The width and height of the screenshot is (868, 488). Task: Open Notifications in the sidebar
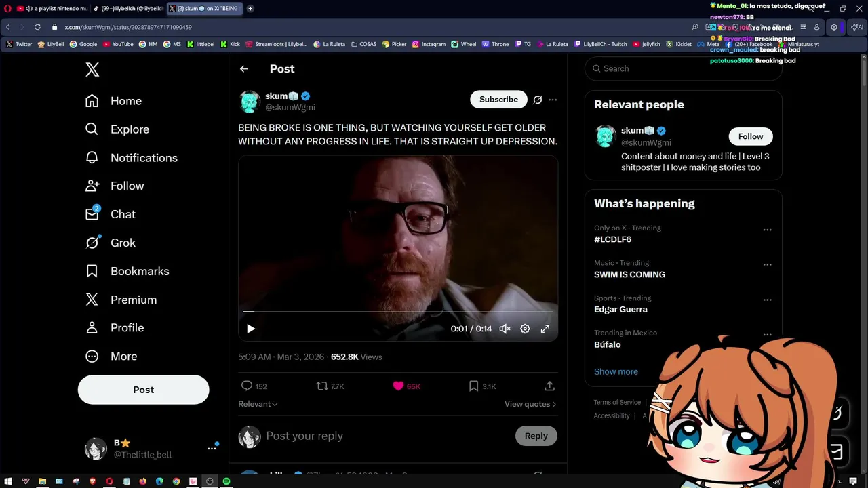pos(131,158)
